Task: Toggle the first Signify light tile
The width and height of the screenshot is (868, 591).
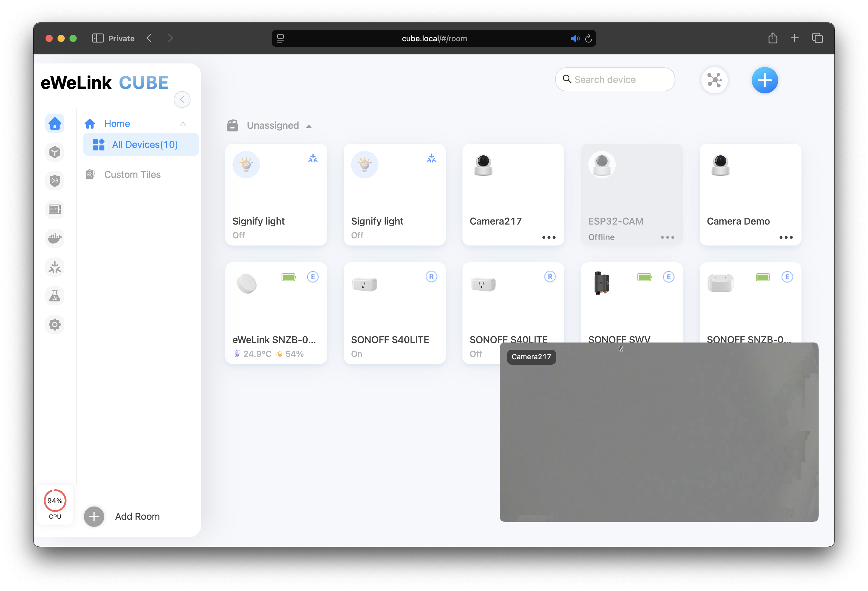Action: pos(246,165)
